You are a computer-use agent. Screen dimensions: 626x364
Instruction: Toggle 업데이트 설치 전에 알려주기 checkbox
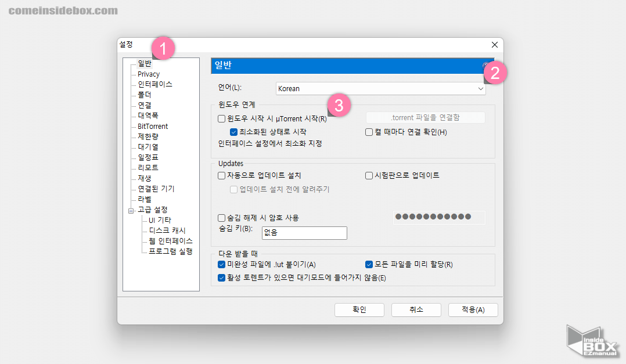click(x=233, y=189)
